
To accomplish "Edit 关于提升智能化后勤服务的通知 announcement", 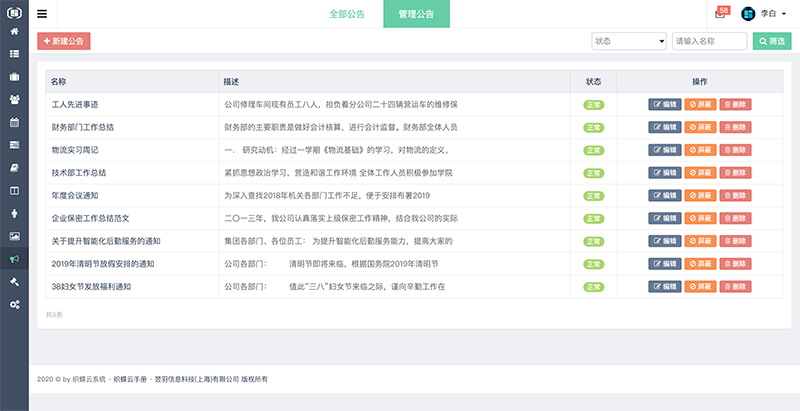I will (665, 241).
